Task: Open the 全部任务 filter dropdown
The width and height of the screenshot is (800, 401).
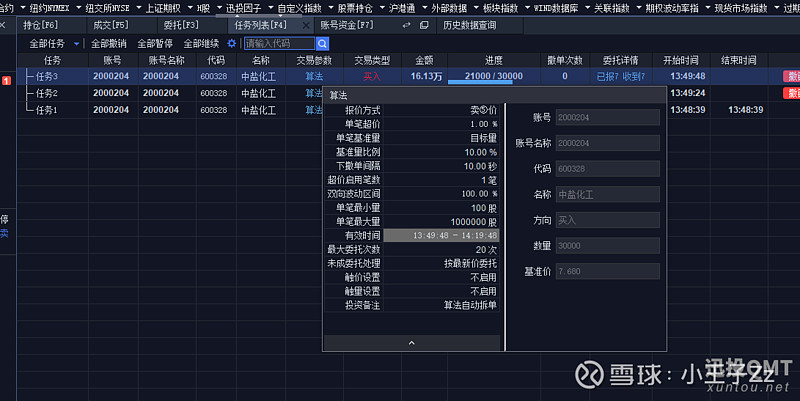Action: click(54, 44)
